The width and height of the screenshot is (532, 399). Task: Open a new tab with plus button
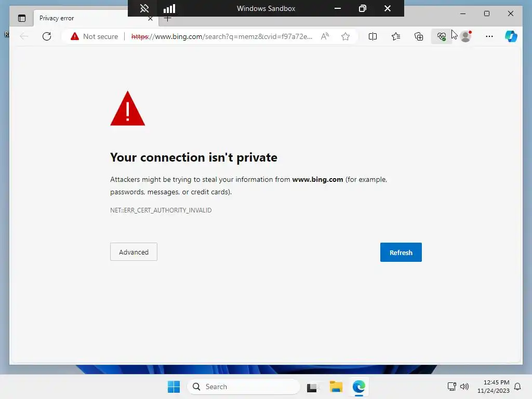167,19
